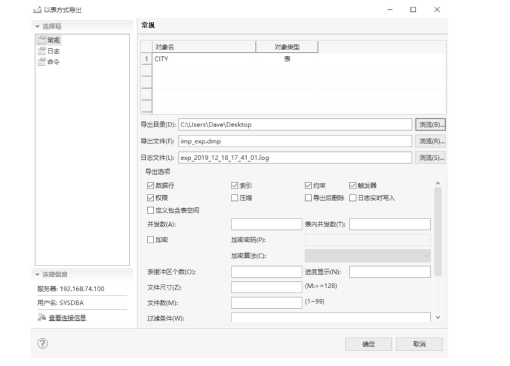
Task: Collapse the 连接信息 section
Action: click(37, 274)
